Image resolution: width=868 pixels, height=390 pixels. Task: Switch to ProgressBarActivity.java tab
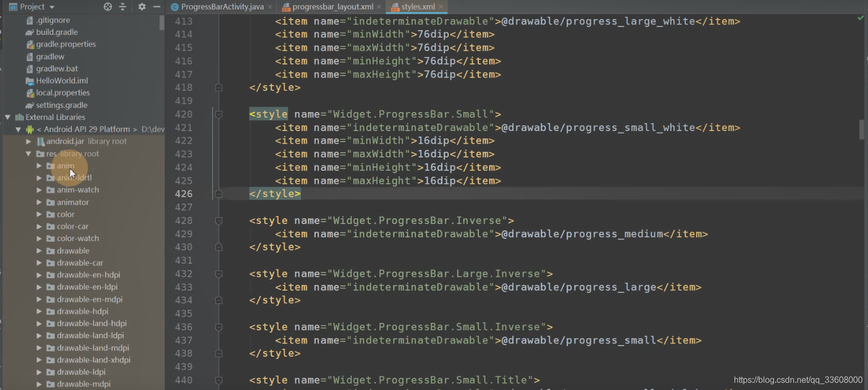tap(222, 7)
